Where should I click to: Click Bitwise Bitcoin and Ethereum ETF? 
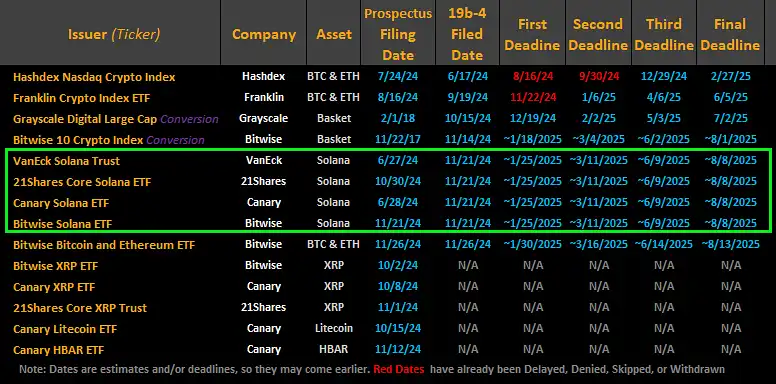(x=104, y=244)
